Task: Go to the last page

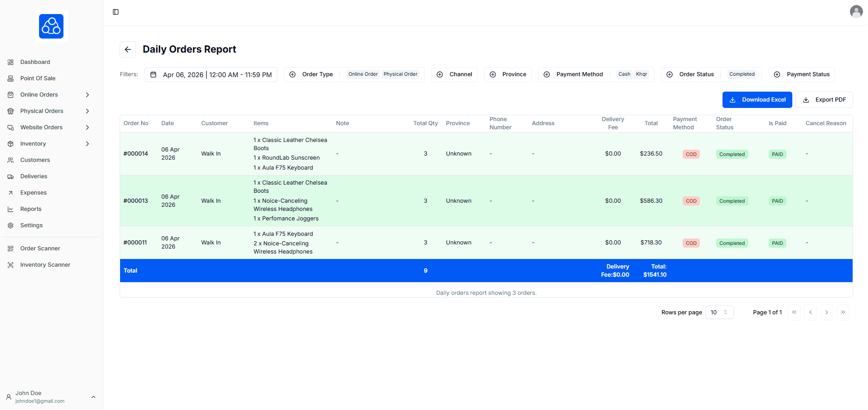Action: pyautogui.click(x=843, y=312)
